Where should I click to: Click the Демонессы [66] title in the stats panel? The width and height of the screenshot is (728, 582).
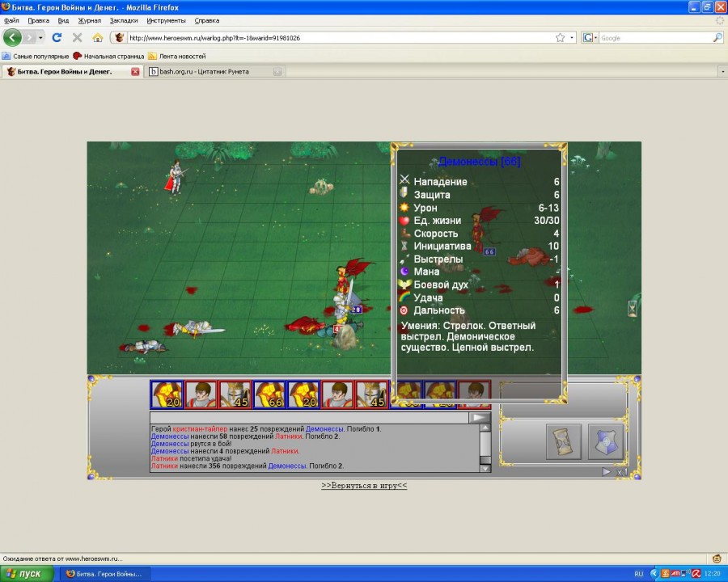coord(479,162)
